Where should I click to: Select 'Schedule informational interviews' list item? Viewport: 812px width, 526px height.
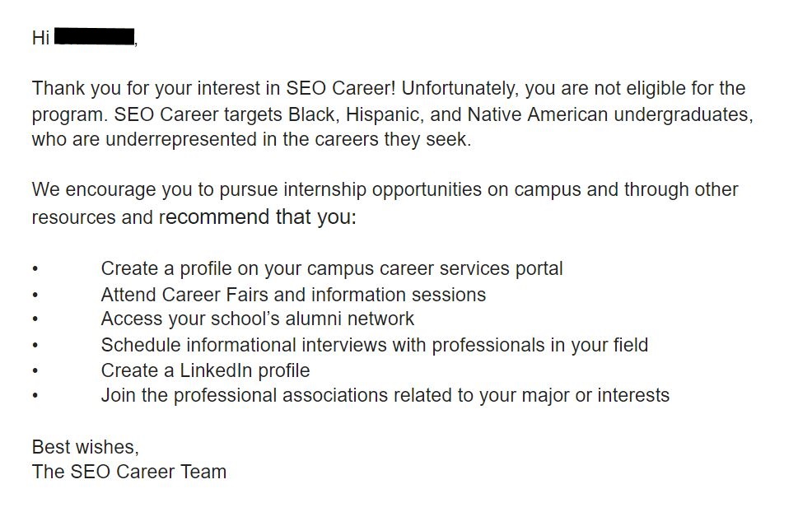pos(375,345)
